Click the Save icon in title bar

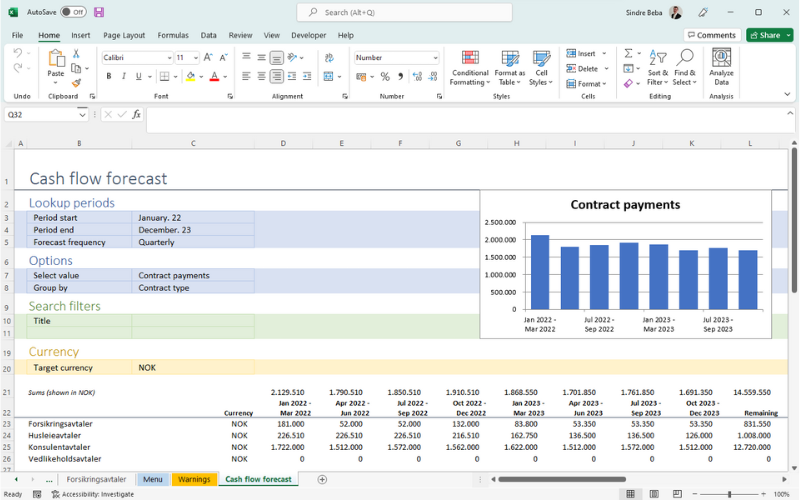[99, 12]
